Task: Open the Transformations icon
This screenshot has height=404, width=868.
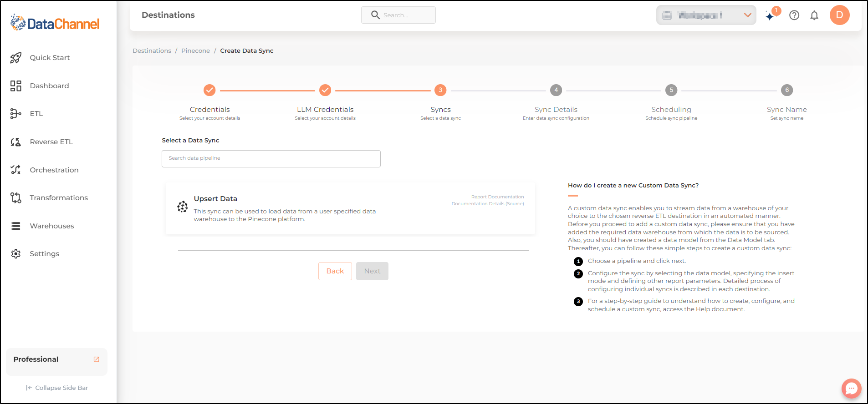Action: point(16,198)
